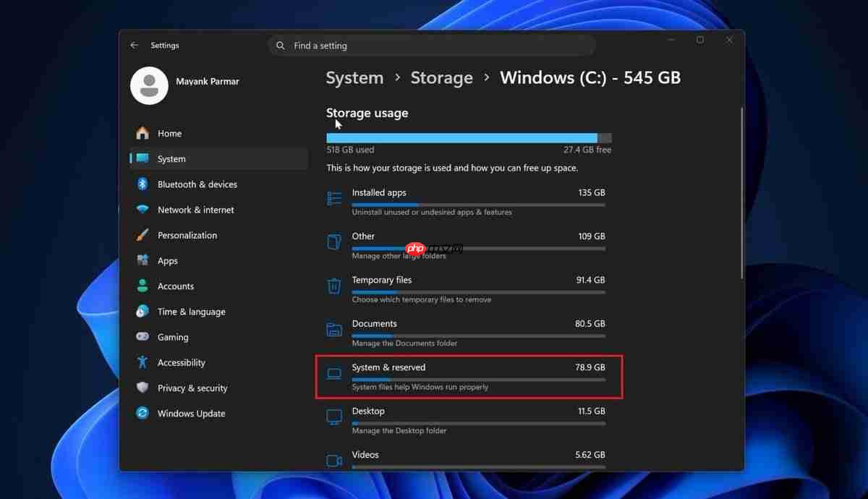Click the 135 GB Installed apps value

pos(591,193)
